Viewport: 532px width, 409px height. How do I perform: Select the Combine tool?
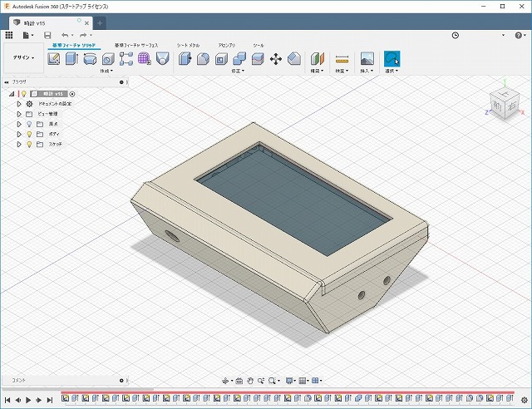coord(239,59)
